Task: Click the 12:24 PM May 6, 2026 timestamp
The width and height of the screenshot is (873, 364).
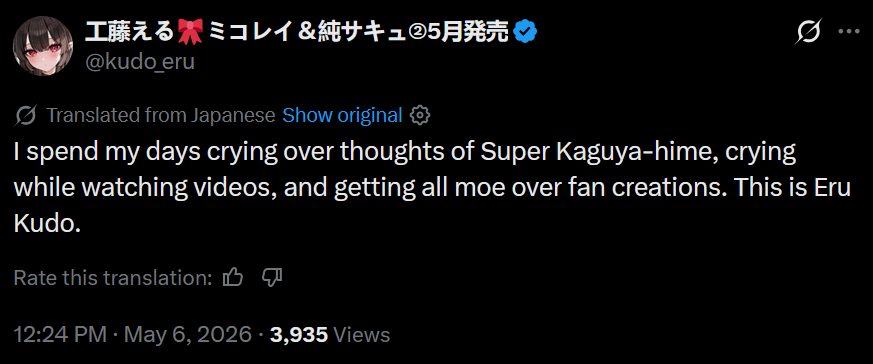Action: point(132,335)
